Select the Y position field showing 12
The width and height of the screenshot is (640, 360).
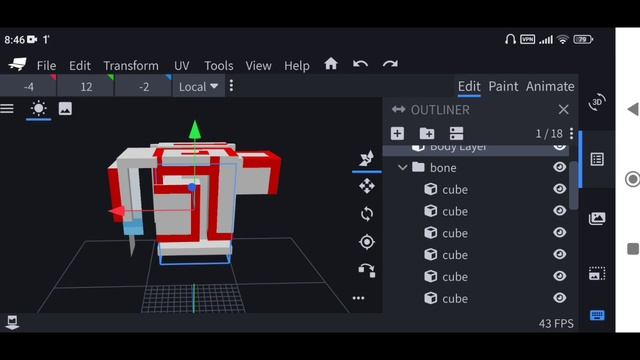pyautogui.click(x=86, y=86)
